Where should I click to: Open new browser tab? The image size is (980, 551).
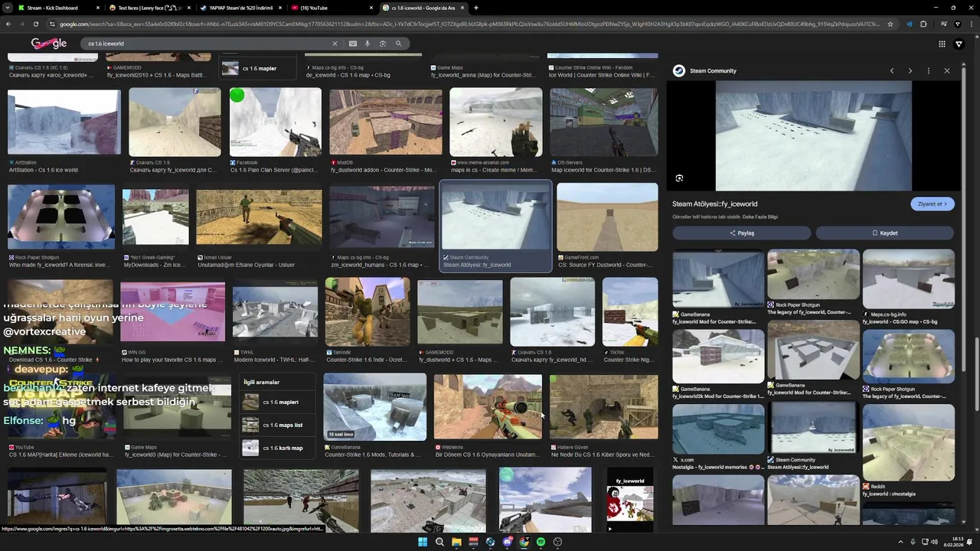coord(476,8)
